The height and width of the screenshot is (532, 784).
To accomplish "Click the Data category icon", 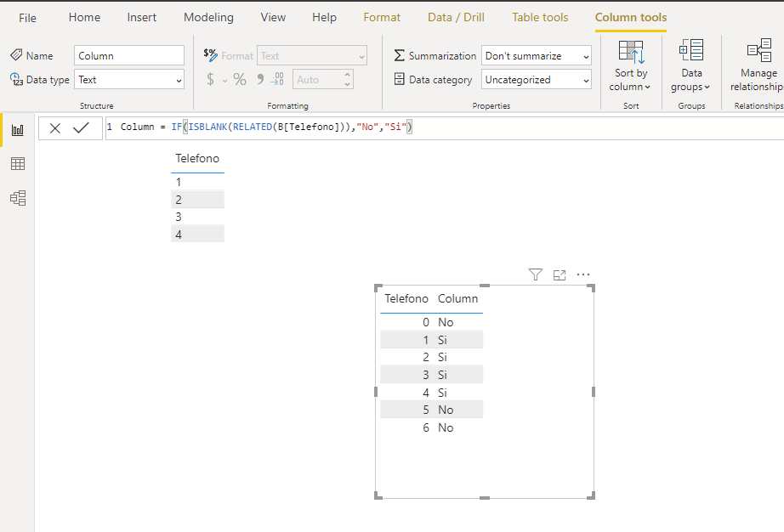I will [x=399, y=79].
